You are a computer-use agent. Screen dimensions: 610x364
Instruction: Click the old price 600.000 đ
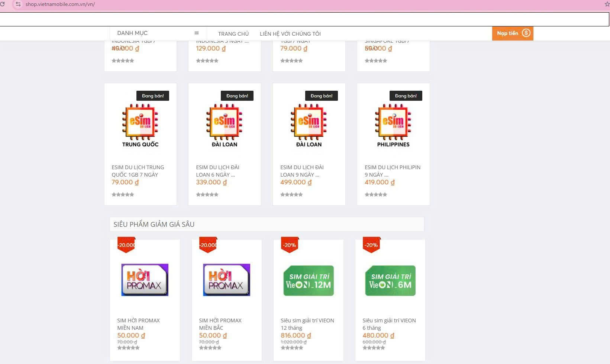coord(374,342)
